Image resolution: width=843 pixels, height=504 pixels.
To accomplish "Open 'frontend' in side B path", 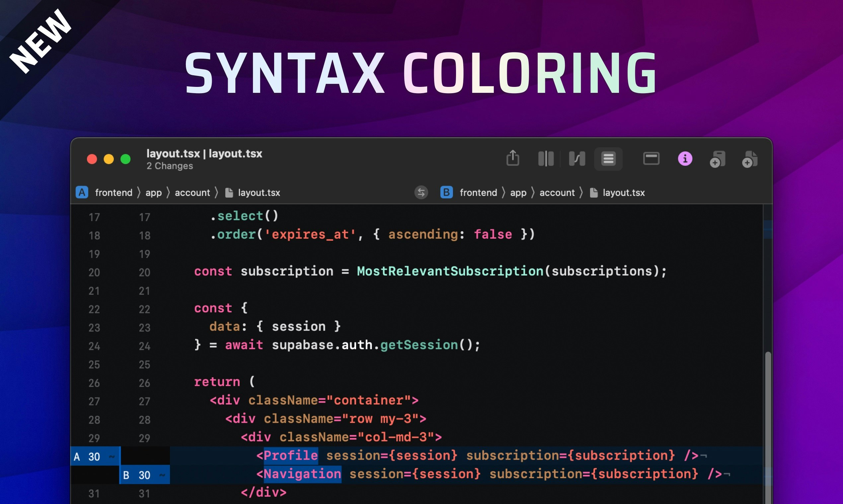I will (x=478, y=193).
